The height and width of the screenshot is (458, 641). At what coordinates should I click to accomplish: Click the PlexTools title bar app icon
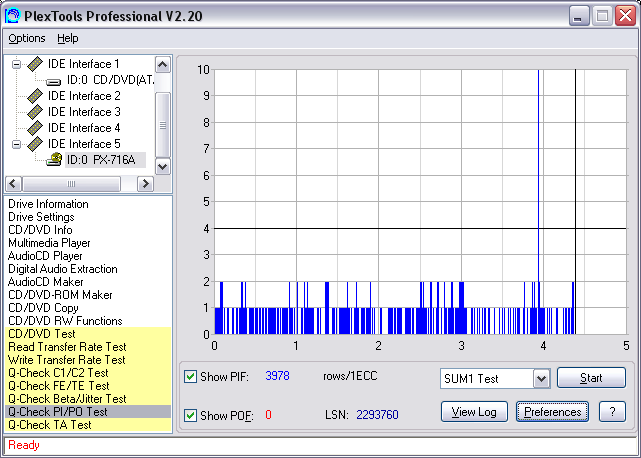[12, 16]
